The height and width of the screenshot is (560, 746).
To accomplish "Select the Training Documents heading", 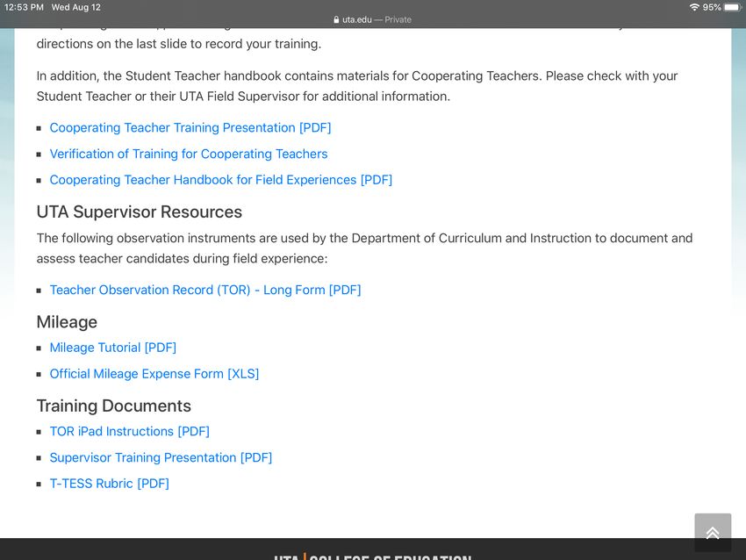I will [x=114, y=406].
